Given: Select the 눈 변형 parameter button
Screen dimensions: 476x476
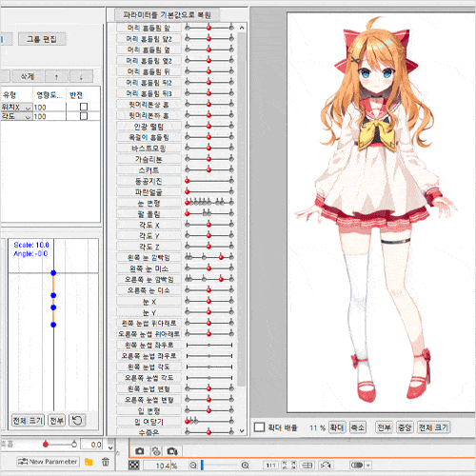Looking at the screenshot, I should coord(149,203).
